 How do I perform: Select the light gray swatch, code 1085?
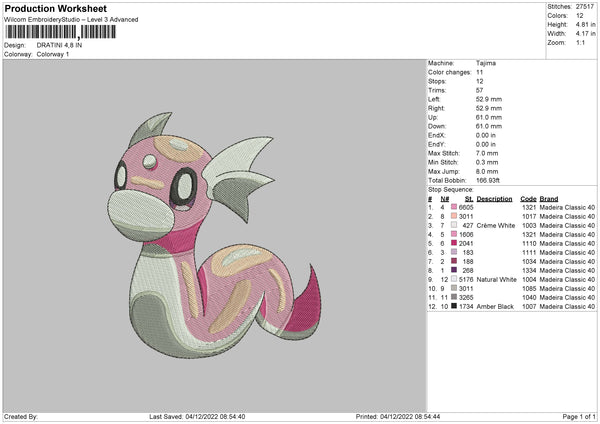pos(454,288)
